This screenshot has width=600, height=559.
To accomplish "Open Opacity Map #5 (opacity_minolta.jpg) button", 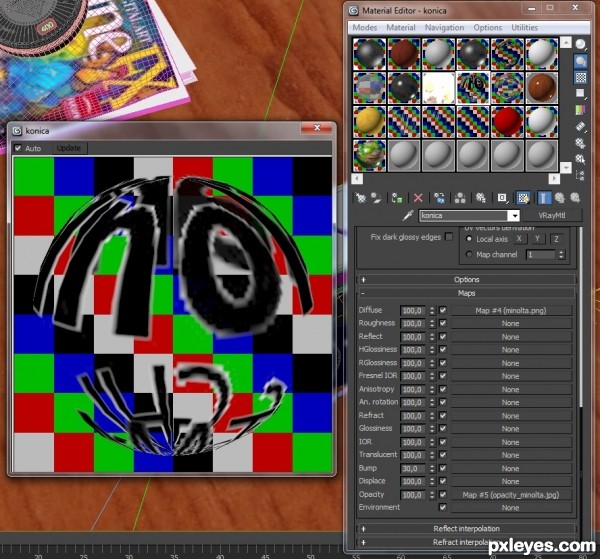I will [511, 495].
